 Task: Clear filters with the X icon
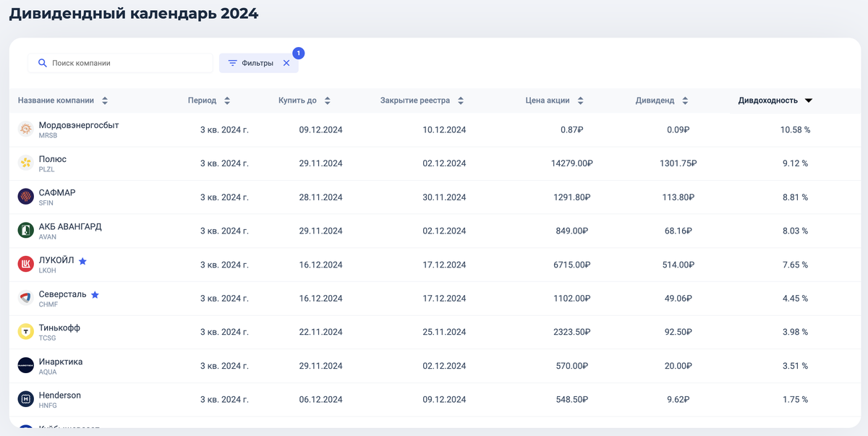[286, 63]
